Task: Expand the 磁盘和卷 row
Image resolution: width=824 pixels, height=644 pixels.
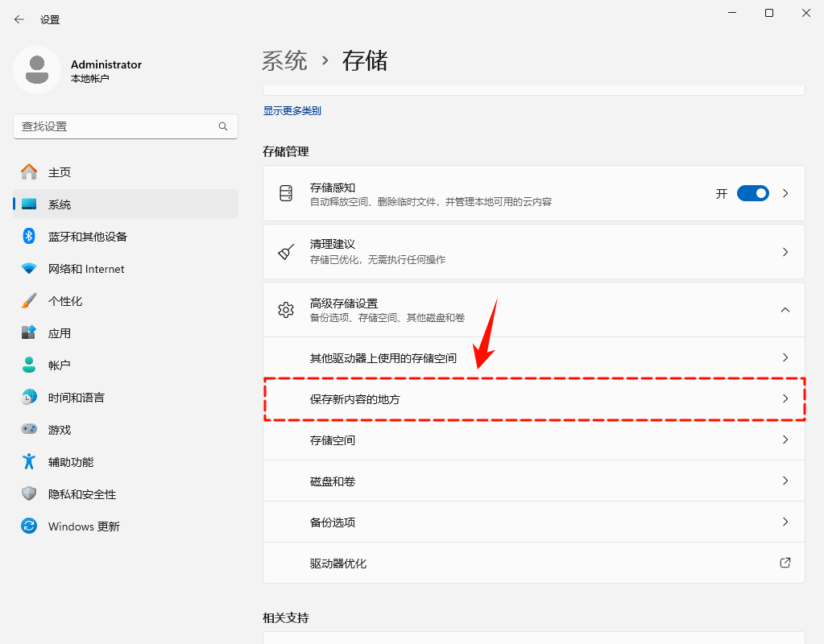Action: pos(533,481)
